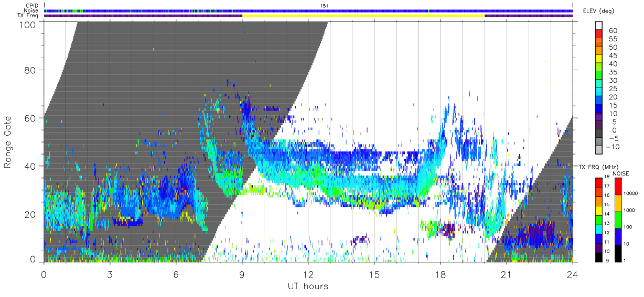Click the 'TX Freq' row label at top
Image resolution: width=644 pixels, height=297 pixels.
pyautogui.click(x=28, y=16)
